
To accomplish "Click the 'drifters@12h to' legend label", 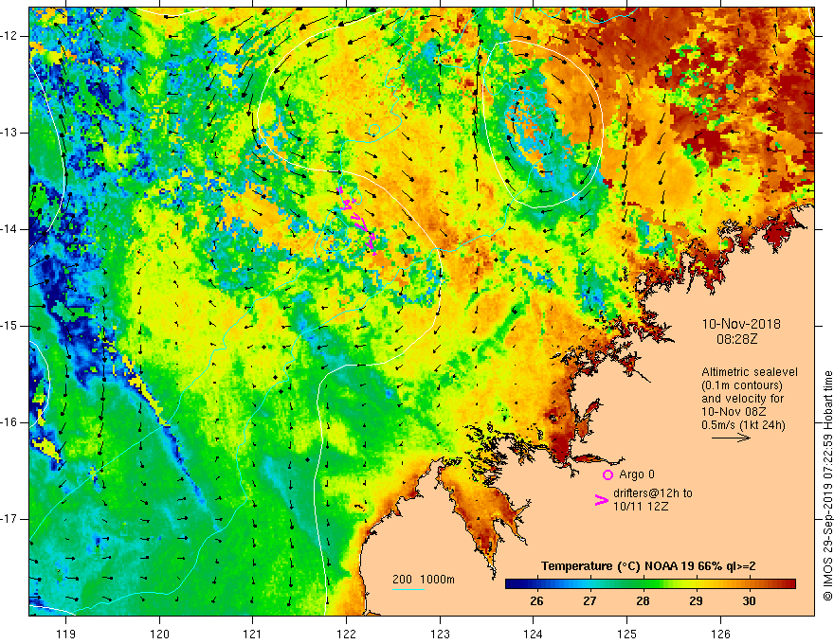I will pyautogui.click(x=653, y=493).
